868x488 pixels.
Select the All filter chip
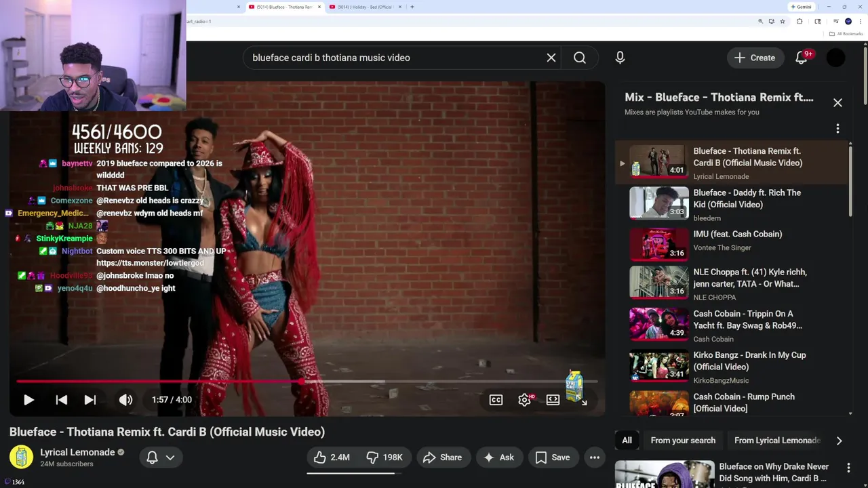pyautogui.click(x=627, y=441)
